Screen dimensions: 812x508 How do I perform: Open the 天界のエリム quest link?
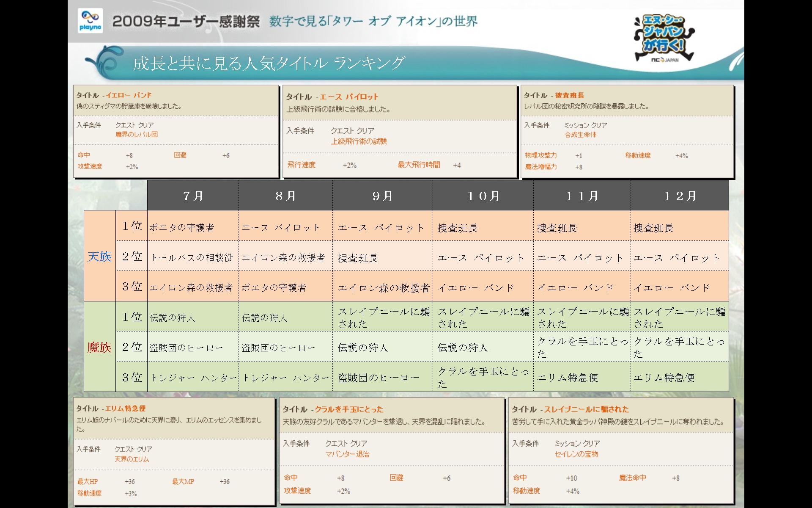[132, 459]
